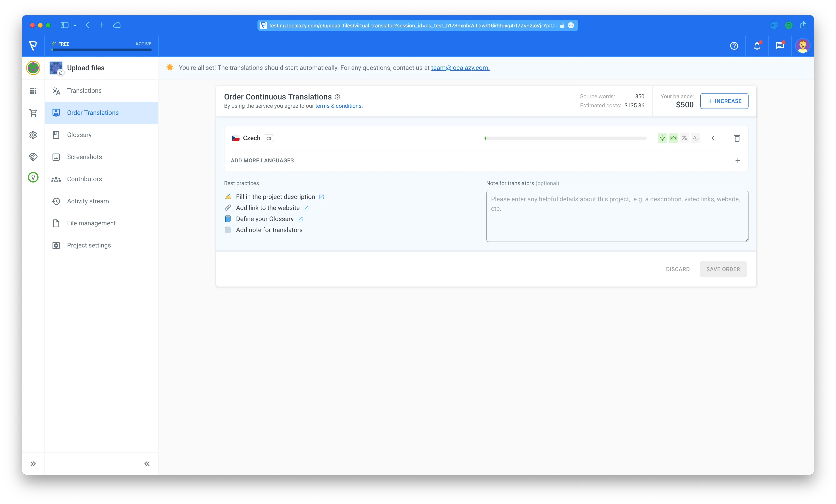
Task: Open the terms & conditions link
Action: (338, 106)
